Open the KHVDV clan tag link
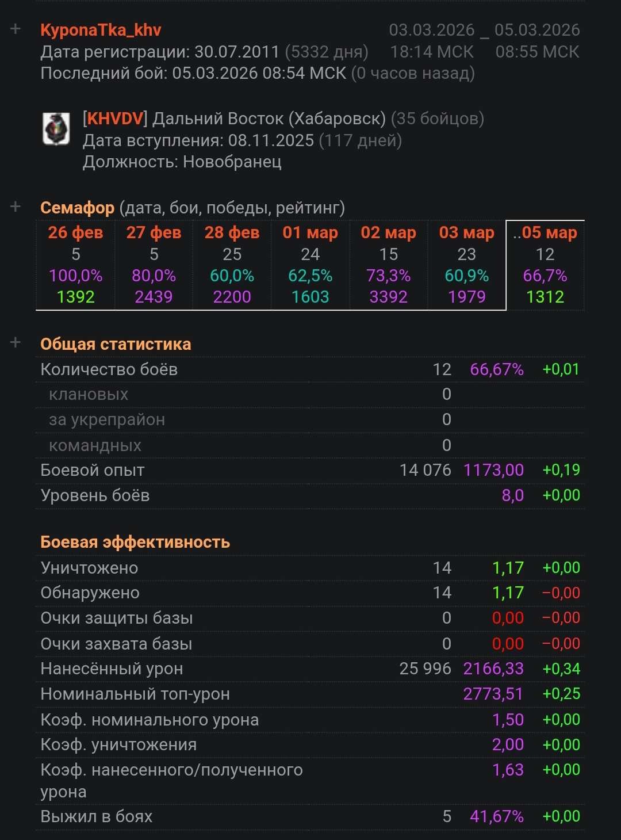This screenshot has height=840, width=621. 115,119
